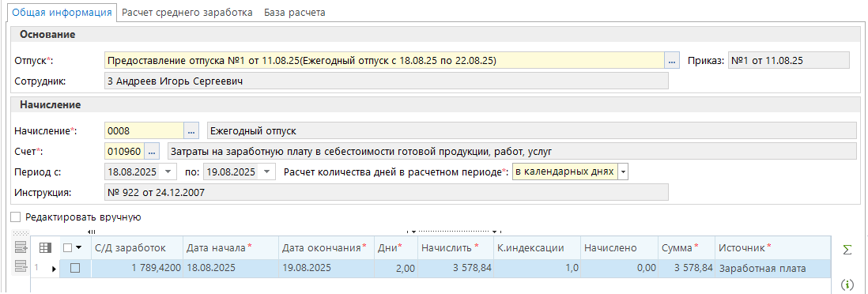Image resolution: width=868 pixels, height=294 pixels.
Task: Sort by the 'Дата окончания' column header
Action: click(x=326, y=248)
